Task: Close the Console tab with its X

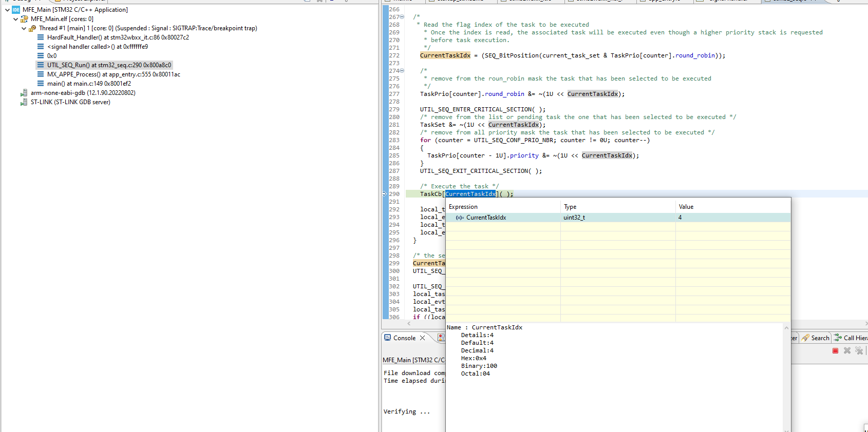Action: 422,338
